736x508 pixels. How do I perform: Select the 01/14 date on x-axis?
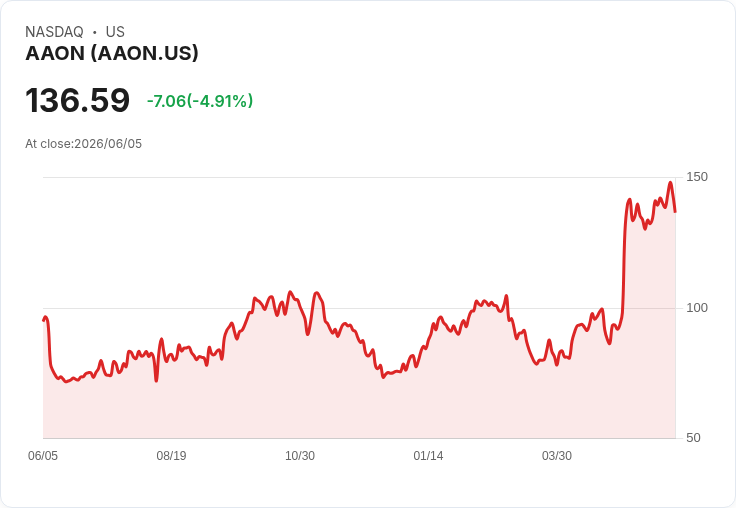(428, 456)
